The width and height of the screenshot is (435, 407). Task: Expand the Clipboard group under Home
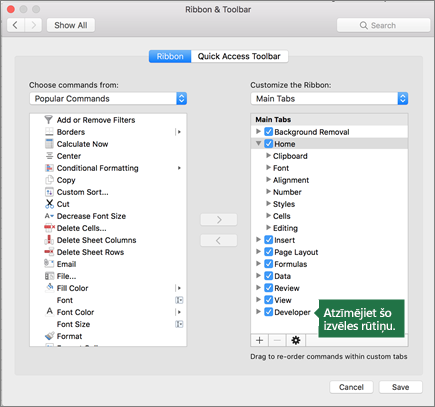click(268, 155)
